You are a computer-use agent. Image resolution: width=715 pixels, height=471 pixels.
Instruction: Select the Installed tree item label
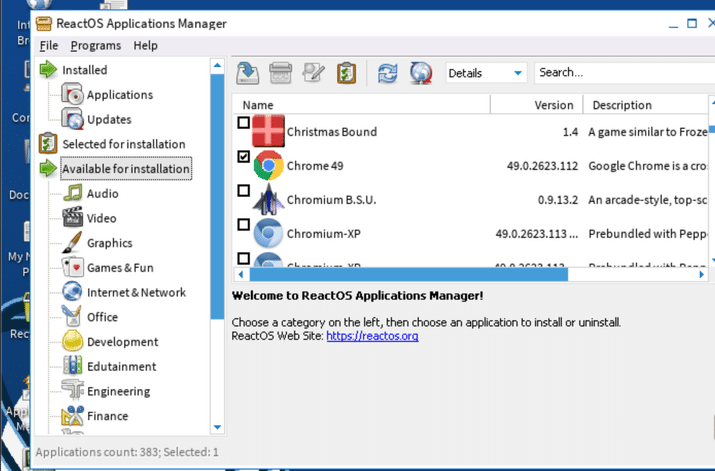(x=84, y=70)
